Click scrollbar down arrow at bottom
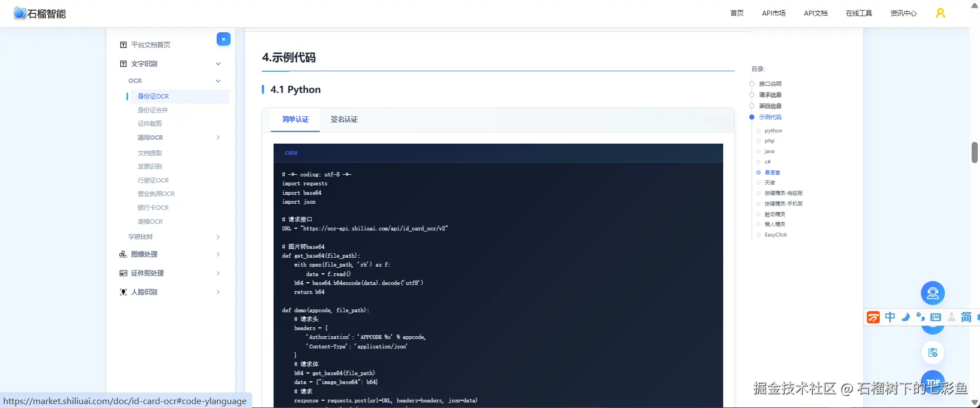The image size is (980, 408). pyautogui.click(x=974, y=402)
